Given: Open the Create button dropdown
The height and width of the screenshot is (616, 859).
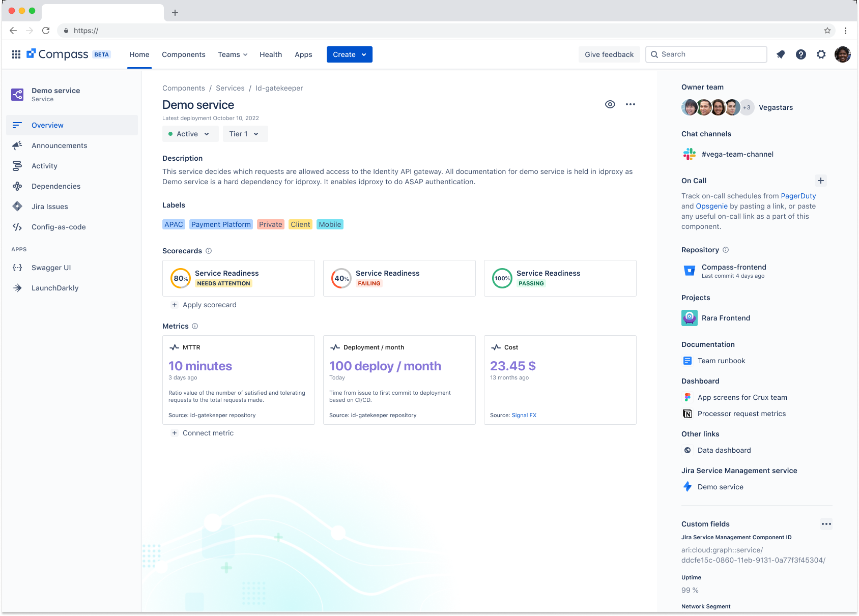Looking at the screenshot, I should 350,54.
